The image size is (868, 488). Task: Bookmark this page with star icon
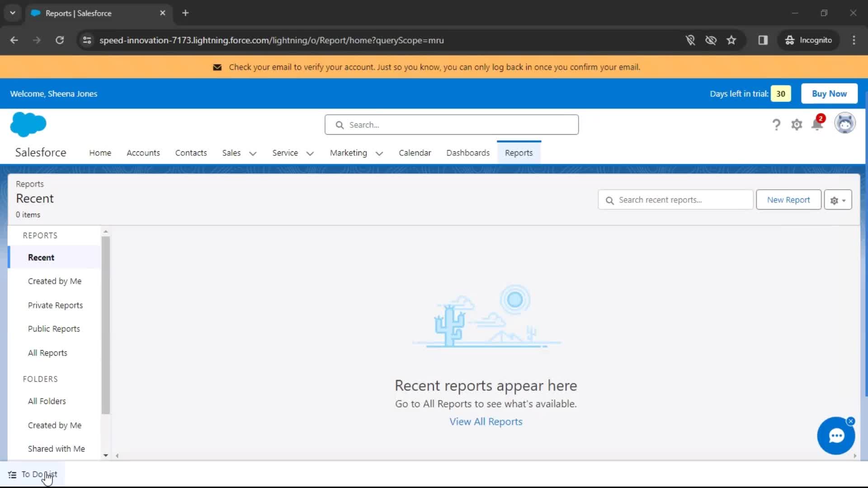pyautogui.click(x=731, y=40)
